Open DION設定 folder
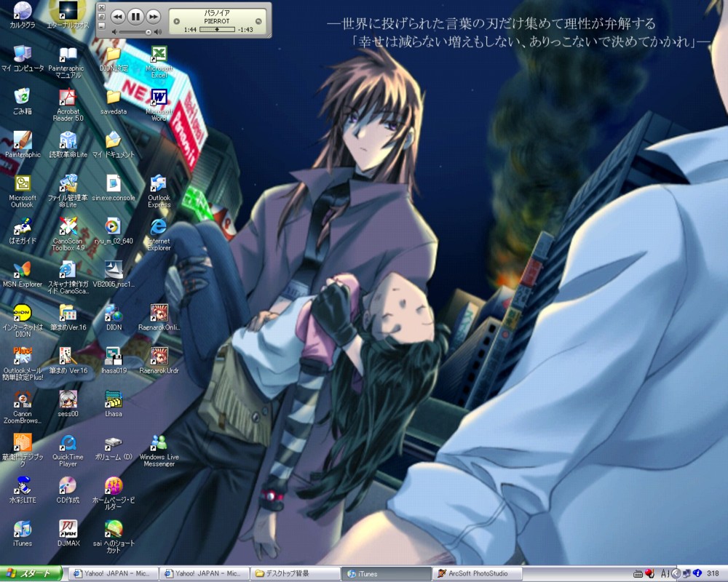Screen dimensions: 728x582 (x=114, y=59)
